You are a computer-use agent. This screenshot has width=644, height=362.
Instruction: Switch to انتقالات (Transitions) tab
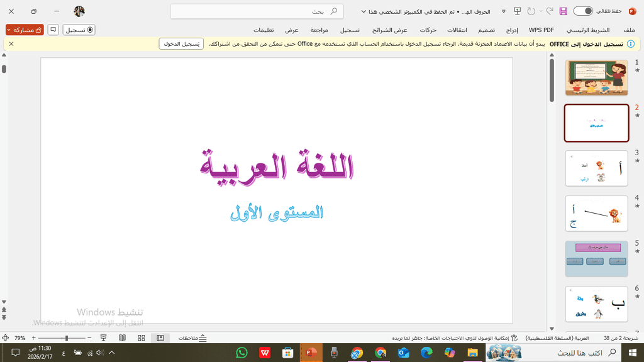point(457,30)
